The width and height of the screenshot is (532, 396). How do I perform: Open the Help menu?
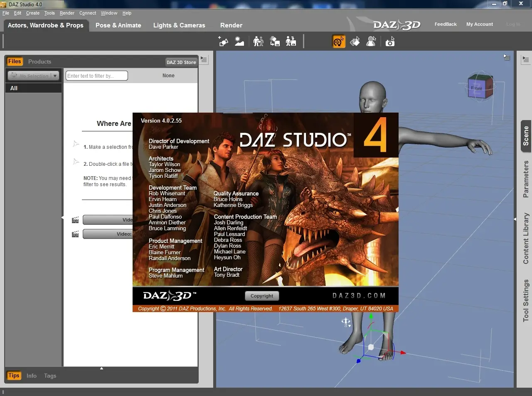click(127, 13)
